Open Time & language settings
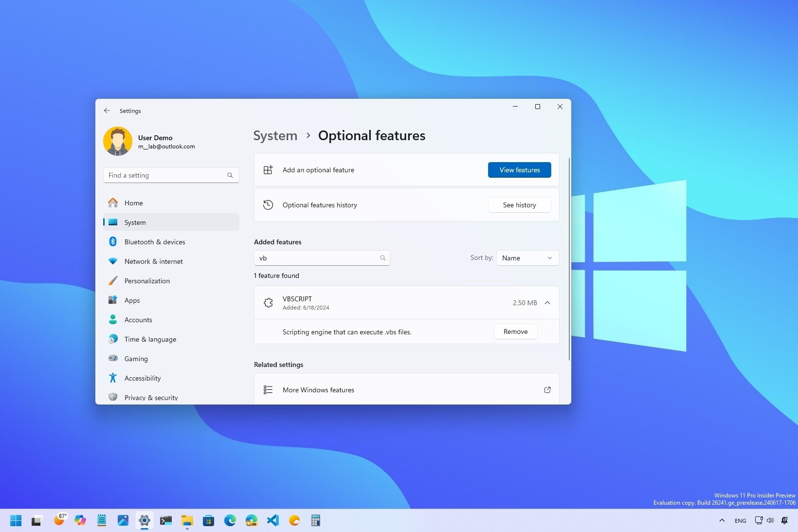This screenshot has width=798, height=532. tap(171, 339)
